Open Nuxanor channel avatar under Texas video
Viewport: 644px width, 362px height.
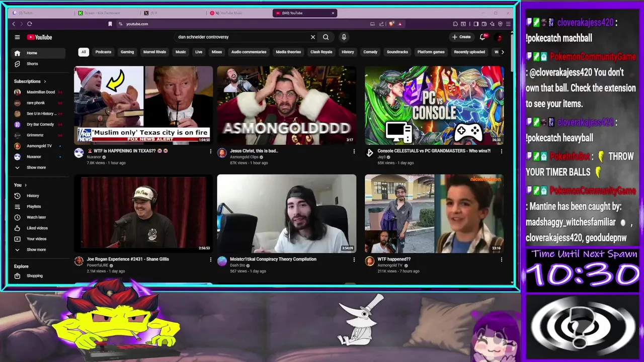coord(79,153)
